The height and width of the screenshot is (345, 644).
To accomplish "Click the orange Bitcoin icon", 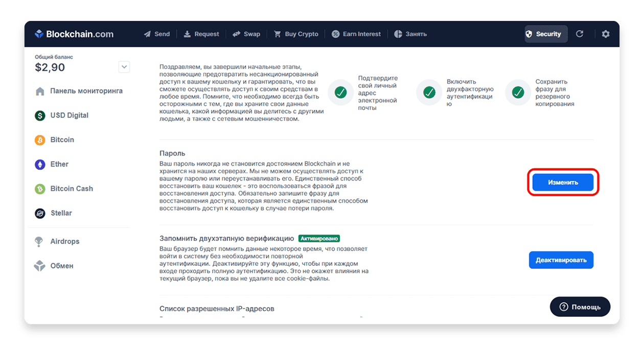I will tap(40, 140).
